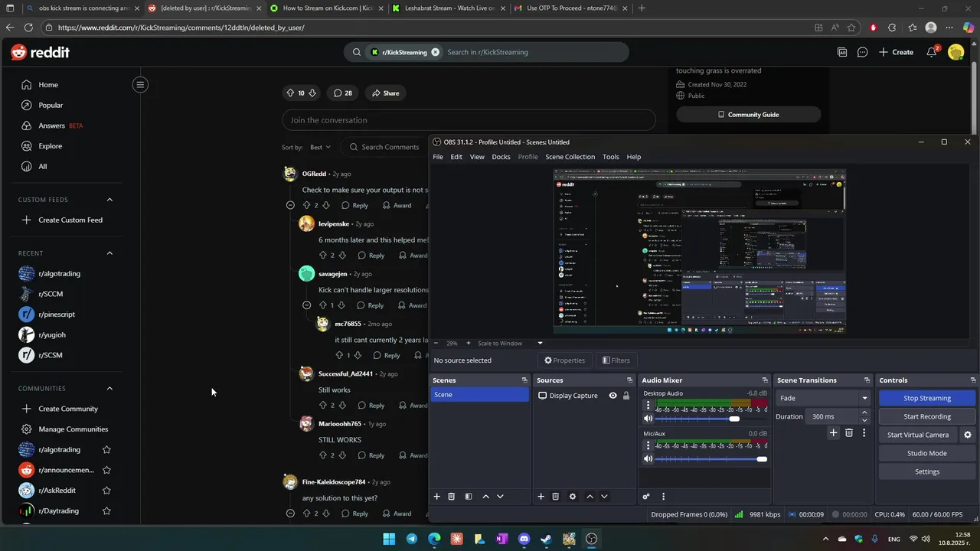Open Reddit advertise icon in header
The height and width of the screenshot is (551, 980).
coord(842,52)
